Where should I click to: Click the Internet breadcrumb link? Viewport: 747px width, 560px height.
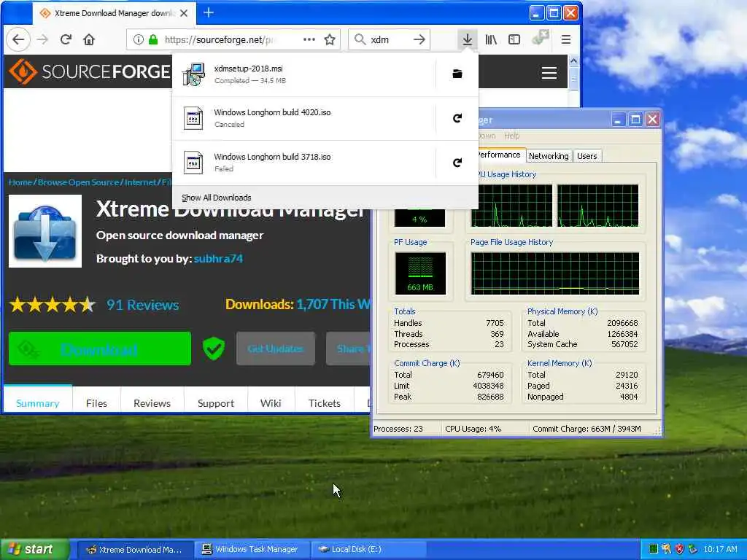(x=141, y=182)
